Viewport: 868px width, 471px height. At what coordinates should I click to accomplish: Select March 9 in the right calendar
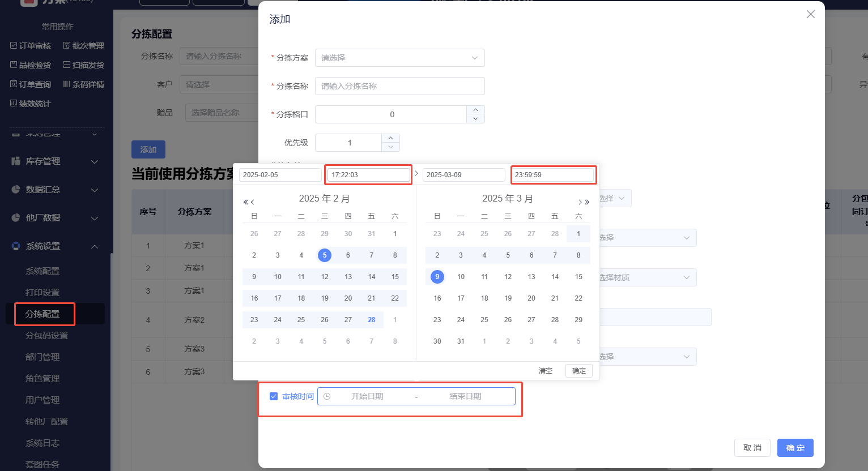437,277
